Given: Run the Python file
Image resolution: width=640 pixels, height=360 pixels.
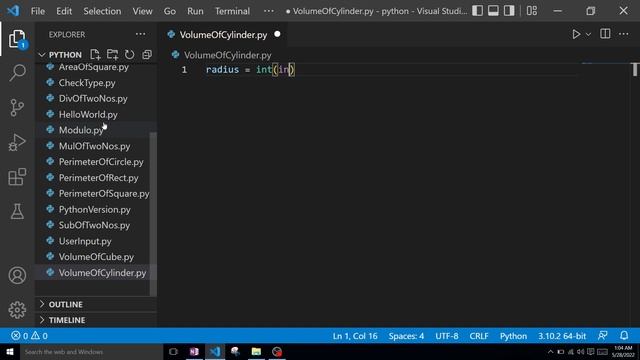Looking at the screenshot, I should (x=576, y=34).
